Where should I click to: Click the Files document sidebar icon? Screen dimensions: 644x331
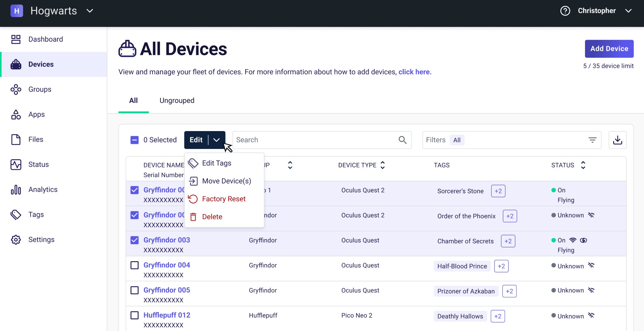click(16, 140)
